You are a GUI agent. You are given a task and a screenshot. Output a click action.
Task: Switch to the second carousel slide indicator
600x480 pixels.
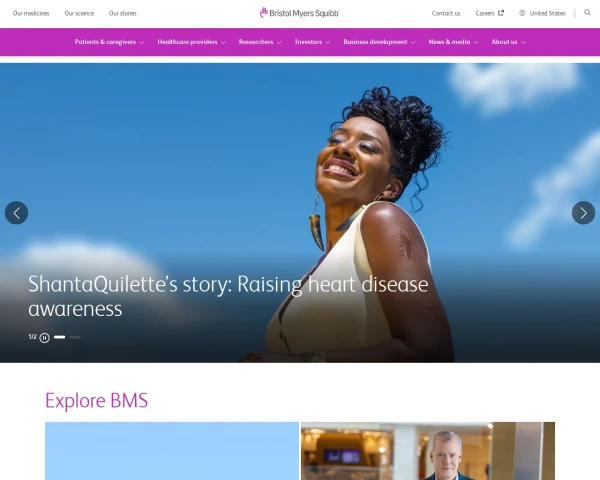(75, 337)
